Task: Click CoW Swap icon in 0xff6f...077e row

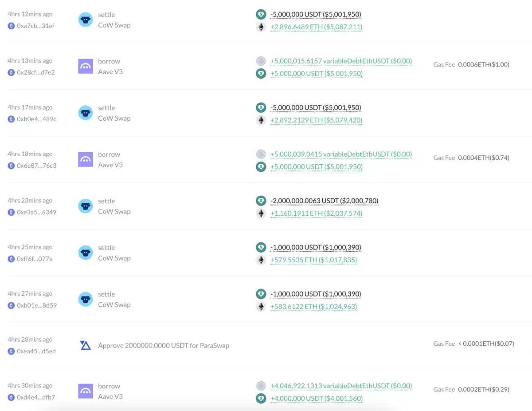Action: tap(86, 253)
